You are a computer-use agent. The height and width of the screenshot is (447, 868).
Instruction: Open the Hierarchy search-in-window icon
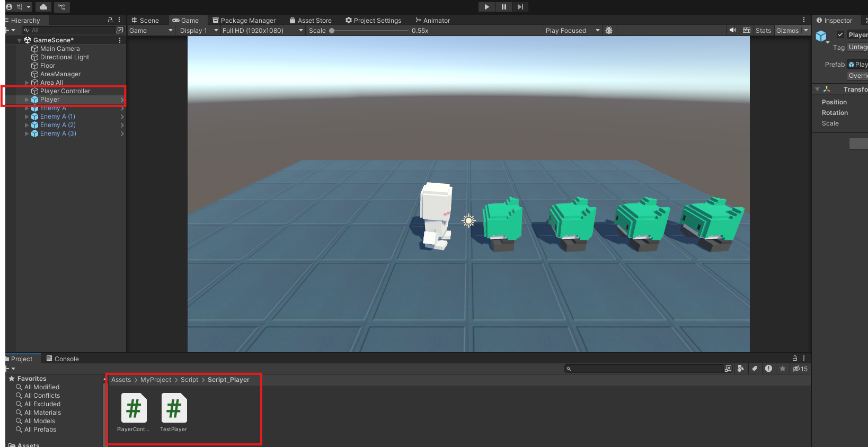pyautogui.click(x=120, y=30)
